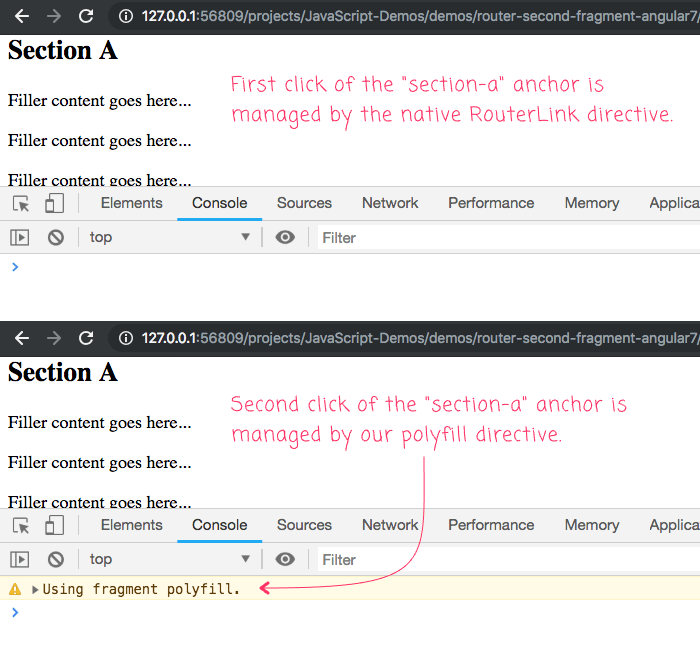700x665 pixels.
Task: Go forward in the bottom browser window
Action: pyautogui.click(x=54, y=338)
